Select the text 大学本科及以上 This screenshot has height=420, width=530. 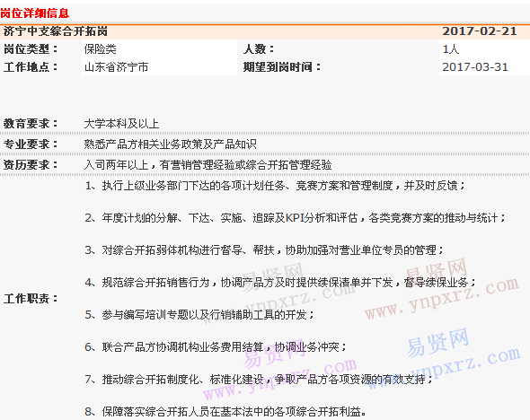121,124
